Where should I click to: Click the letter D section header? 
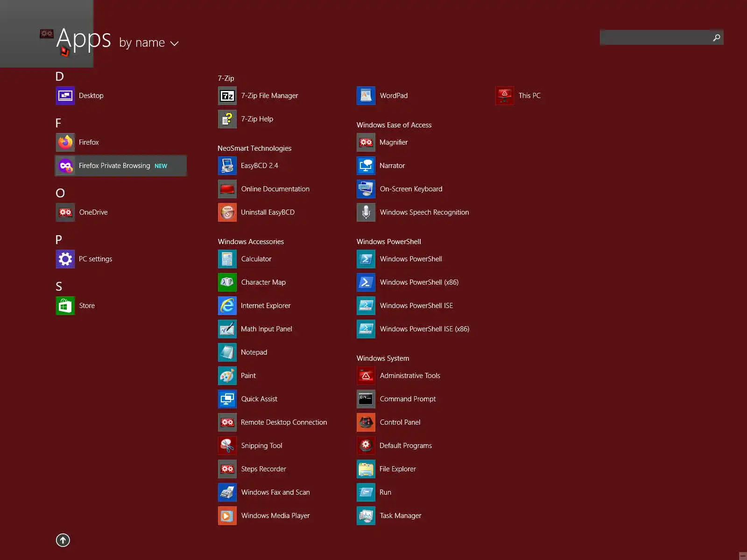click(x=60, y=77)
